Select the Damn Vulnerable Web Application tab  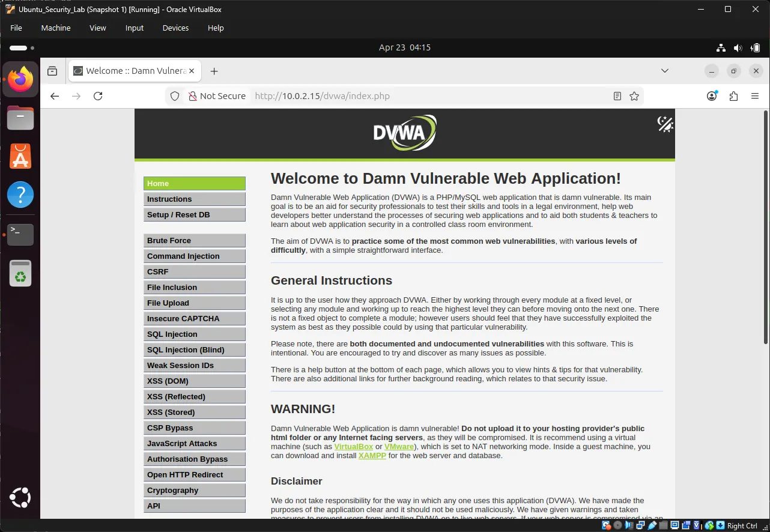tap(128, 70)
